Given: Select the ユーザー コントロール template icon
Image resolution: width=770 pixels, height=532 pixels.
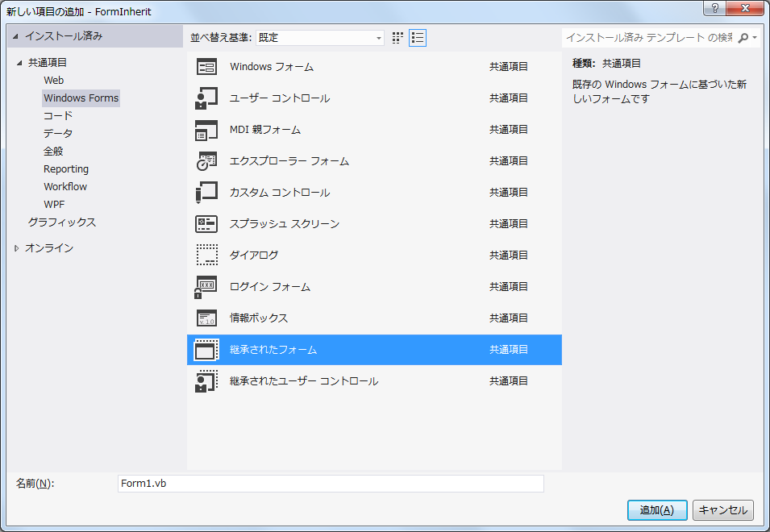Looking at the screenshot, I should tap(206, 98).
